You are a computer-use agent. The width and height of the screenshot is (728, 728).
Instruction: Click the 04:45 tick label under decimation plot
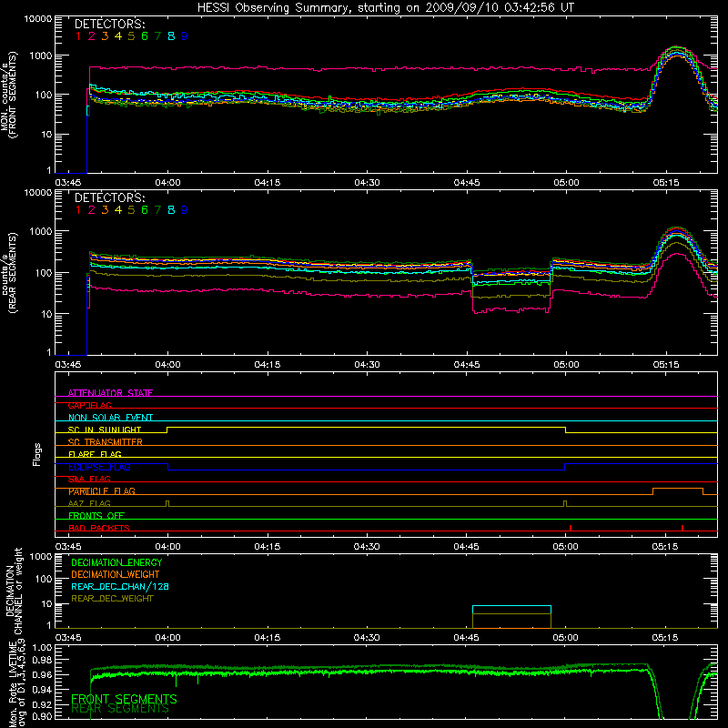point(466,638)
